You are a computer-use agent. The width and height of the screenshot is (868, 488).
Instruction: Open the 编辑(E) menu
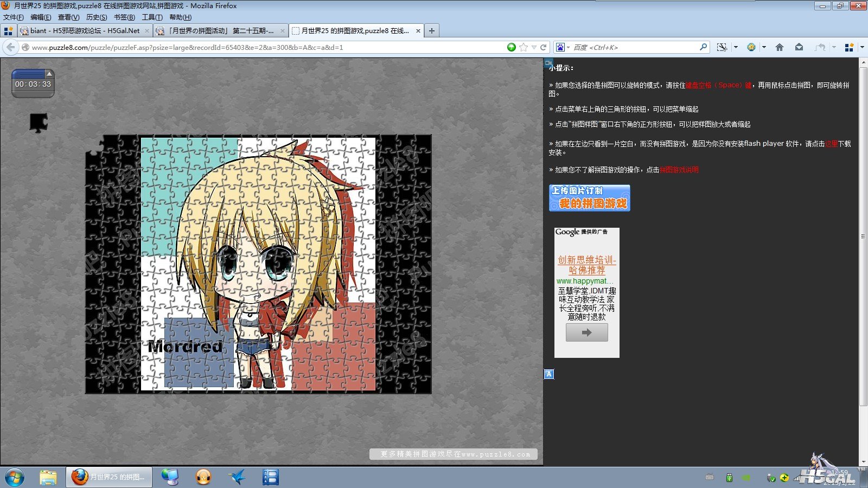point(41,17)
